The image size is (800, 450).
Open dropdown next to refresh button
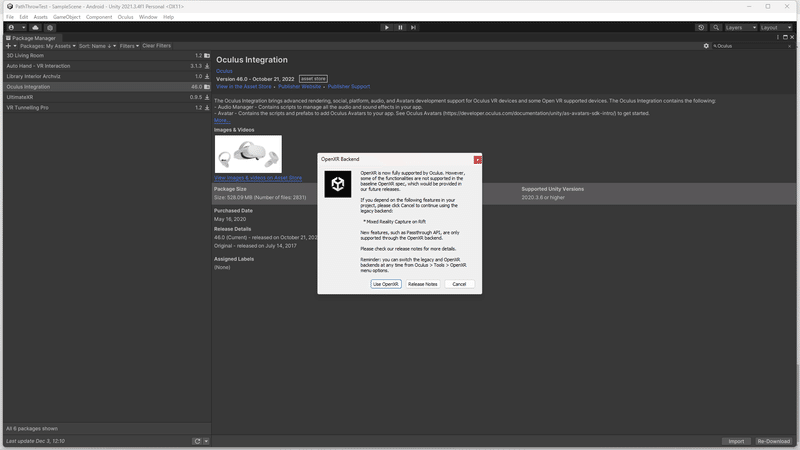(206, 441)
